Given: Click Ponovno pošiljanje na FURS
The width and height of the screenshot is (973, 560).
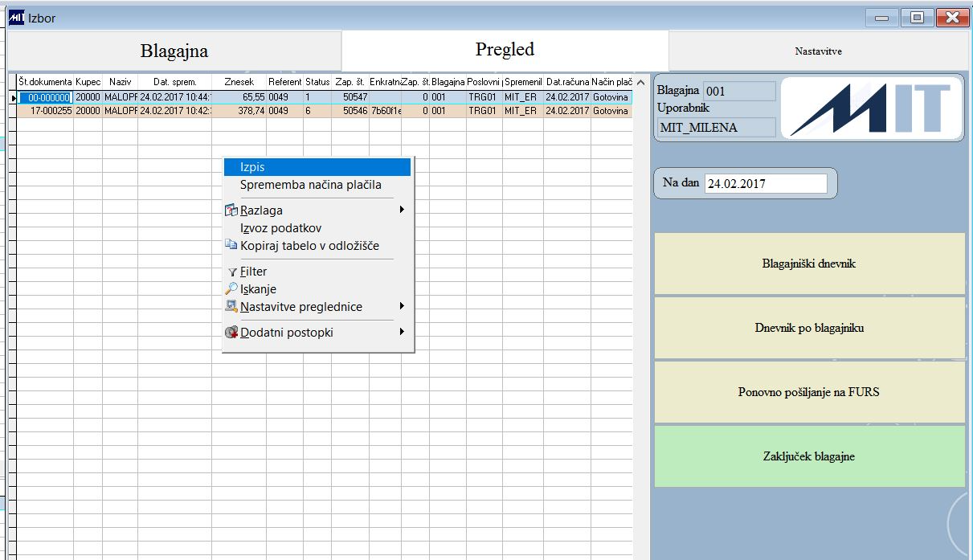Looking at the screenshot, I should pyautogui.click(x=810, y=392).
